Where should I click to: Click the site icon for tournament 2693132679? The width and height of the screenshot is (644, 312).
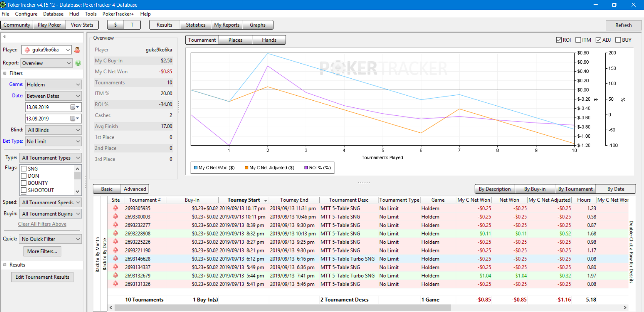(116, 275)
